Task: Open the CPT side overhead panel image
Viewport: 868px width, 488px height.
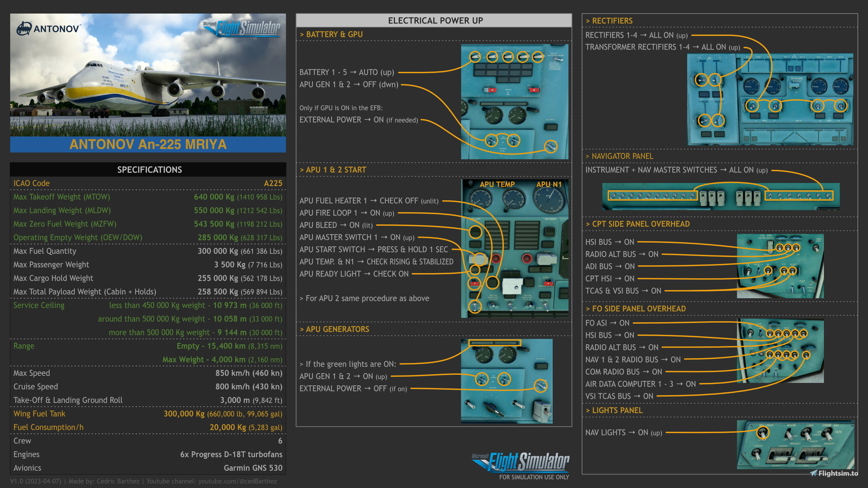Action: click(780, 266)
